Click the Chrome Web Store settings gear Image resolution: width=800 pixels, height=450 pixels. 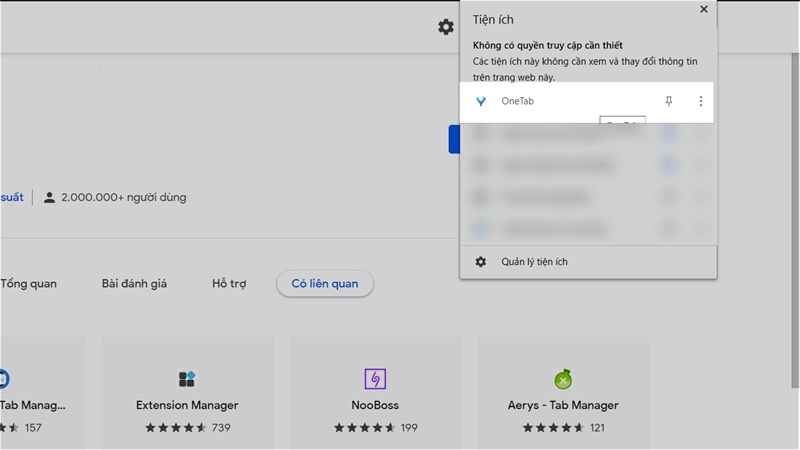(445, 27)
